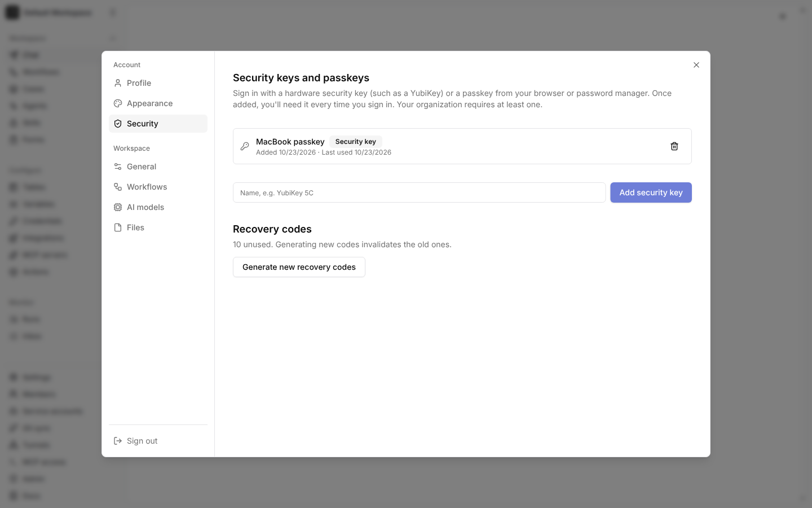Screen dimensions: 812x508
Task: Click the Security shield icon
Action: [118, 124]
